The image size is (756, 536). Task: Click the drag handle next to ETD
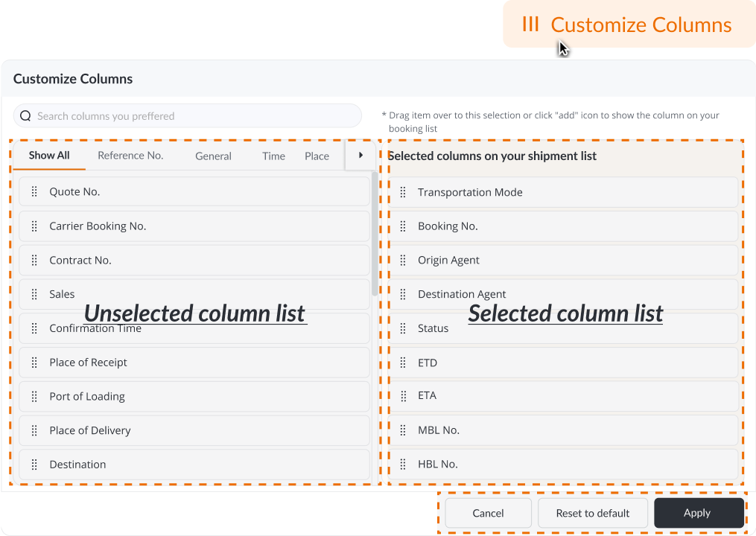[403, 363]
